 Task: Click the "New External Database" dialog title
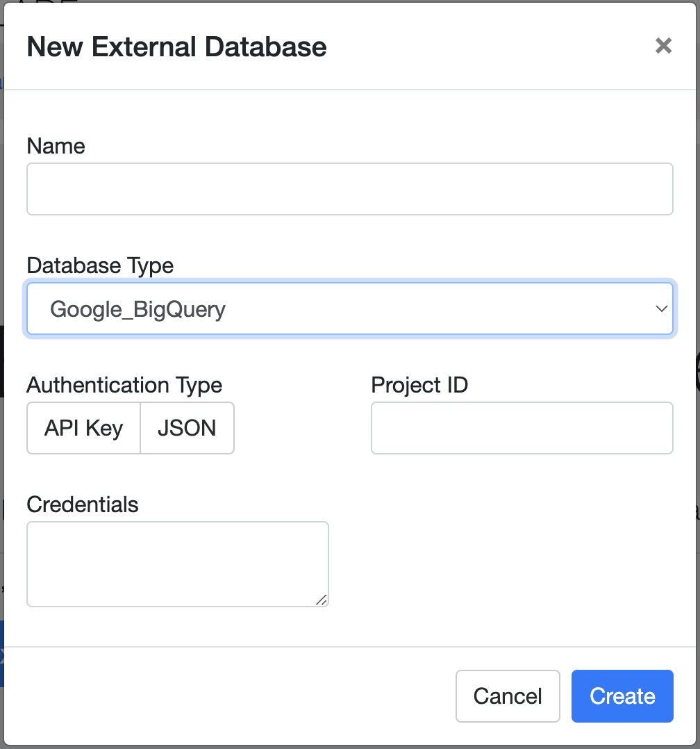tap(176, 47)
